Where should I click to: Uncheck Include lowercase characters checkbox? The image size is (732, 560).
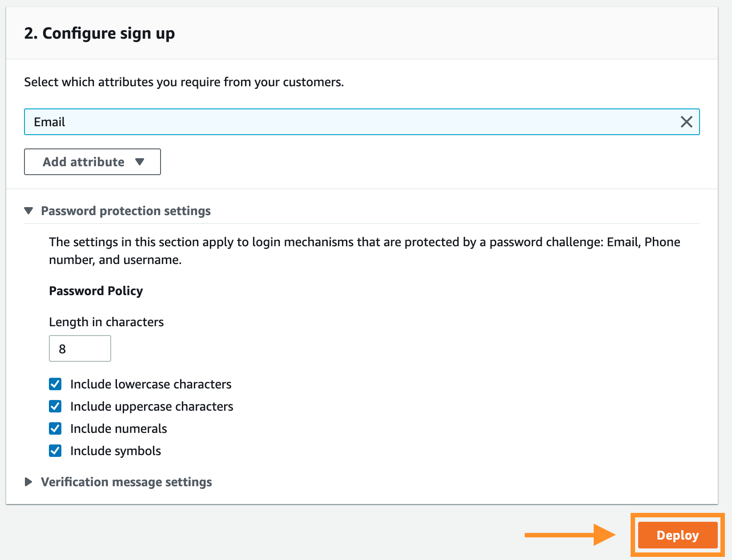[55, 384]
